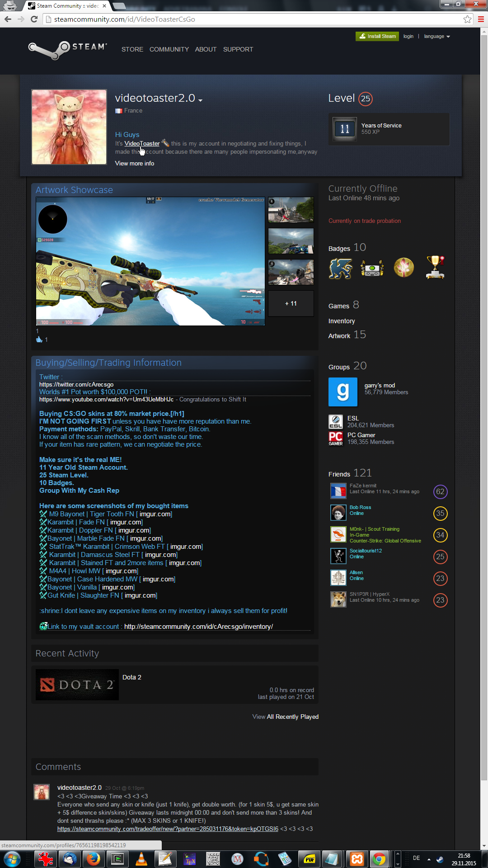Open the garry's mod group icon
The width and height of the screenshot is (488, 868).
tap(343, 392)
